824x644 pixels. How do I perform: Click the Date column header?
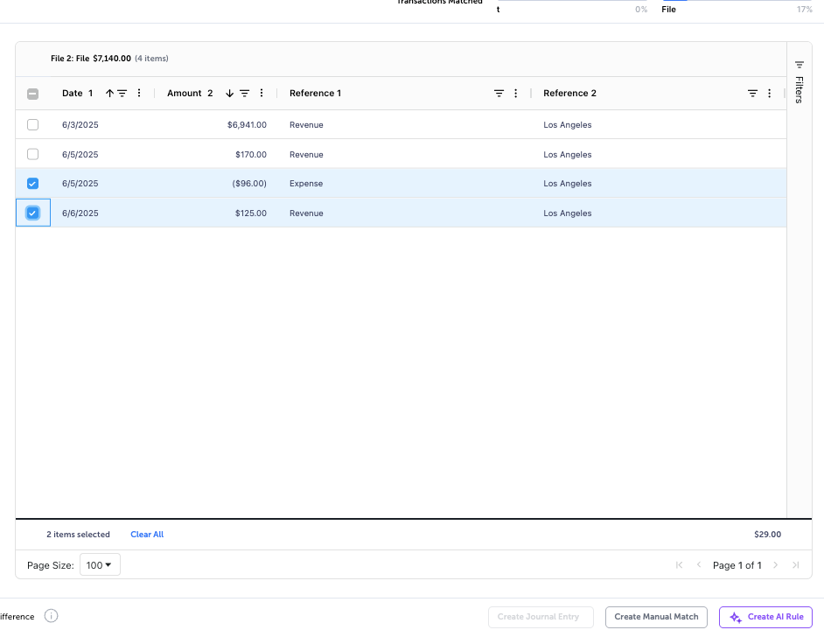[x=73, y=94]
